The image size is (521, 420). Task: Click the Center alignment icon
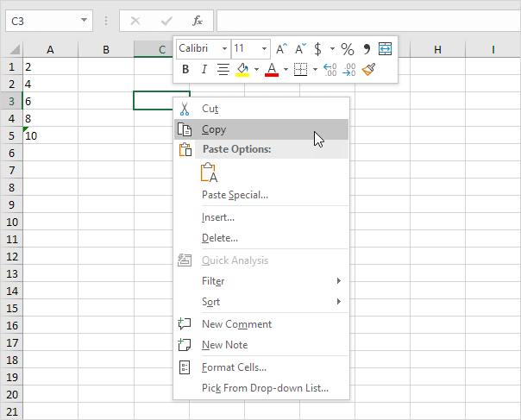223,70
